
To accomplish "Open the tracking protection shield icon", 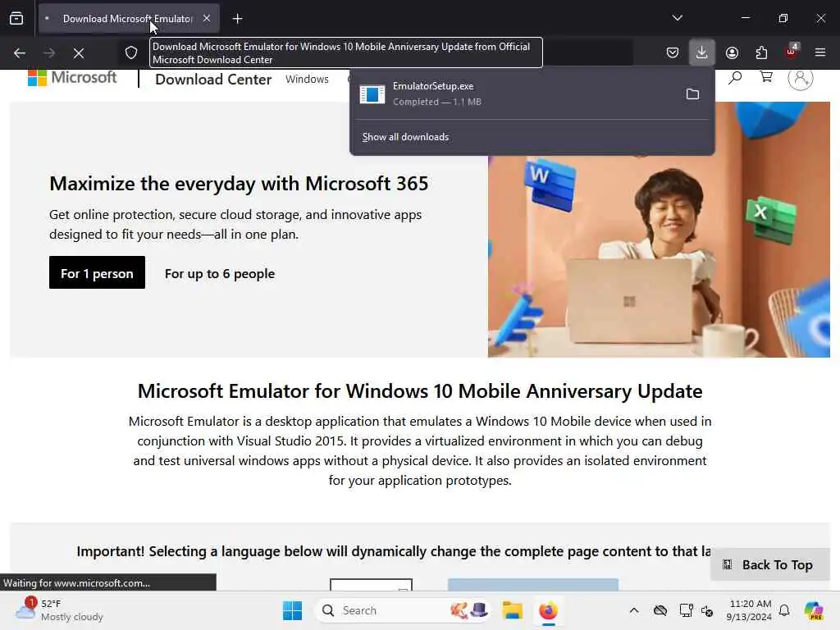I will (x=131, y=52).
